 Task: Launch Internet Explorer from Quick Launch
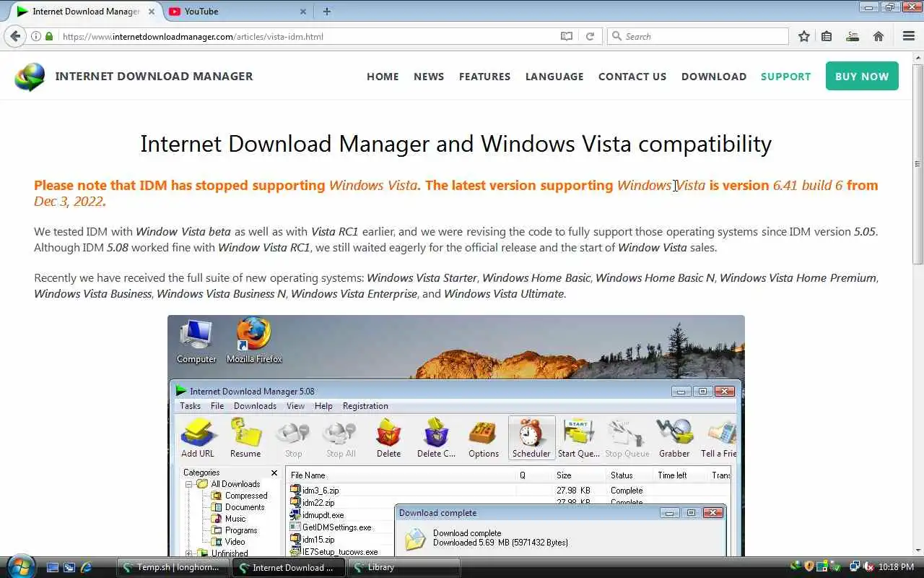point(86,567)
